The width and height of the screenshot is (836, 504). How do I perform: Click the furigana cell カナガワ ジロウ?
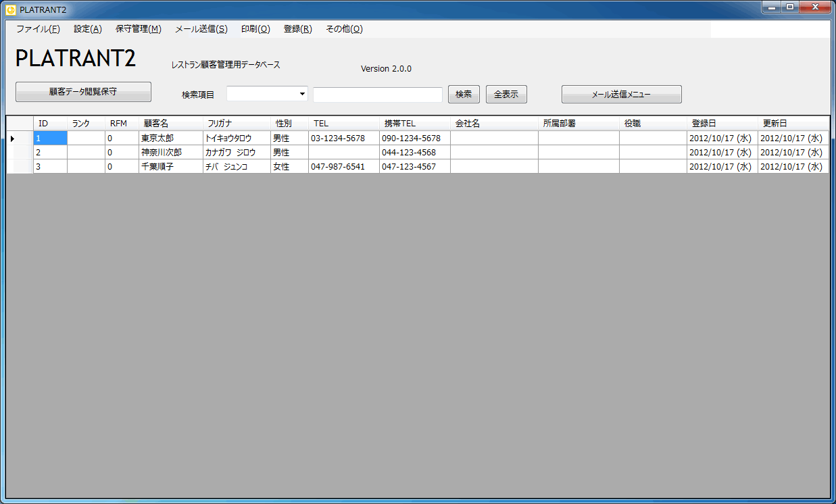coord(237,152)
